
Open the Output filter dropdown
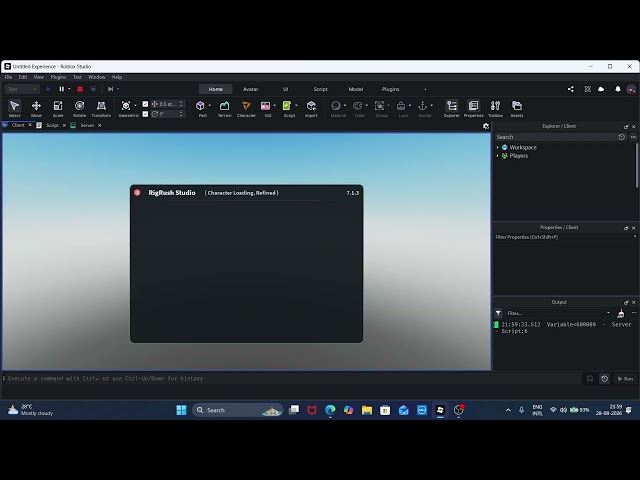tap(608, 313)
